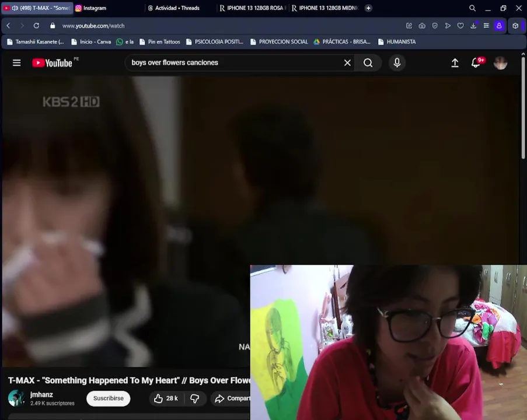Viewport: 527px width, 420px height.
Task: Open the Tamashii Kasanete bookmark
Action: (35, 41)
